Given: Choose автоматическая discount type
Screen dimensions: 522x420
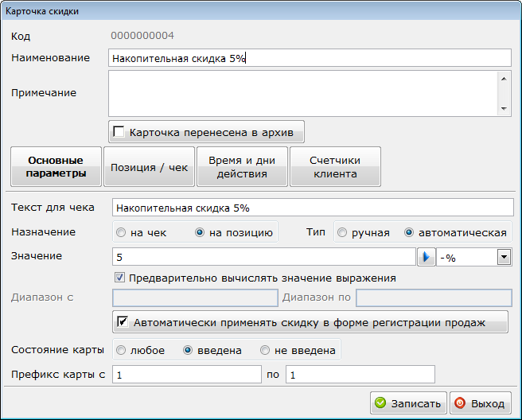Looking at the screenshot, I should coord(409,232).
